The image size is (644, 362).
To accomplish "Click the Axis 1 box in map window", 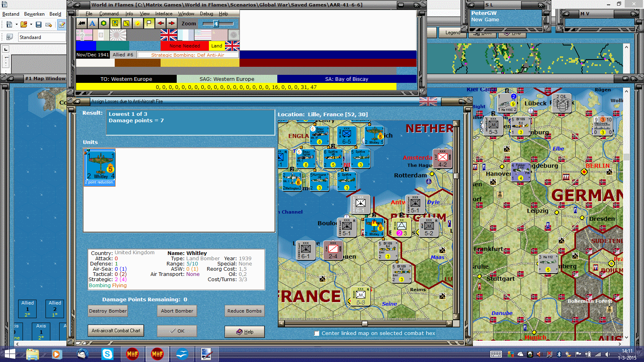I will (x=41, y=331).
